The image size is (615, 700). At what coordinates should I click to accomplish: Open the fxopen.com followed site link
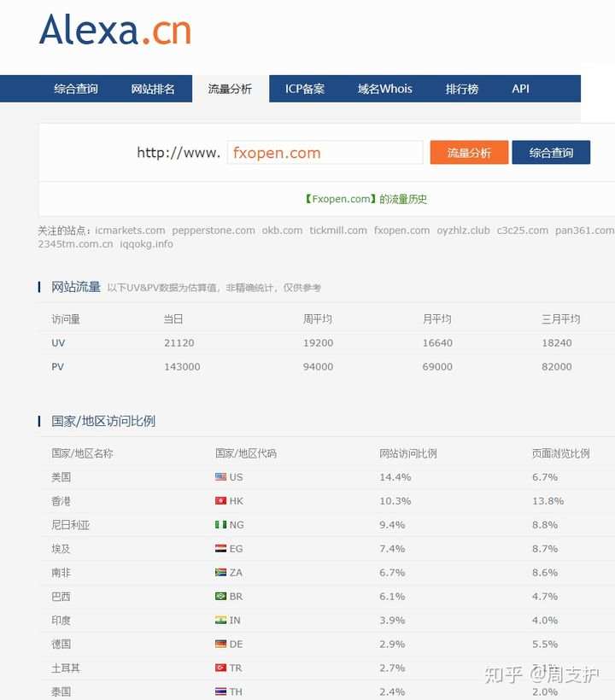coord(402,230)
